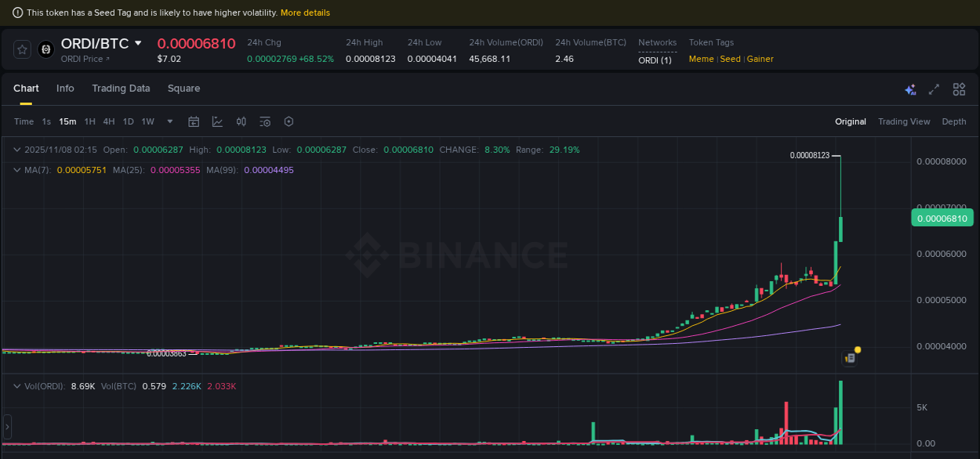This screenshot has height=459, width=980.
Task: Expand the chart to fullscreen
Action: coord(934,89)
